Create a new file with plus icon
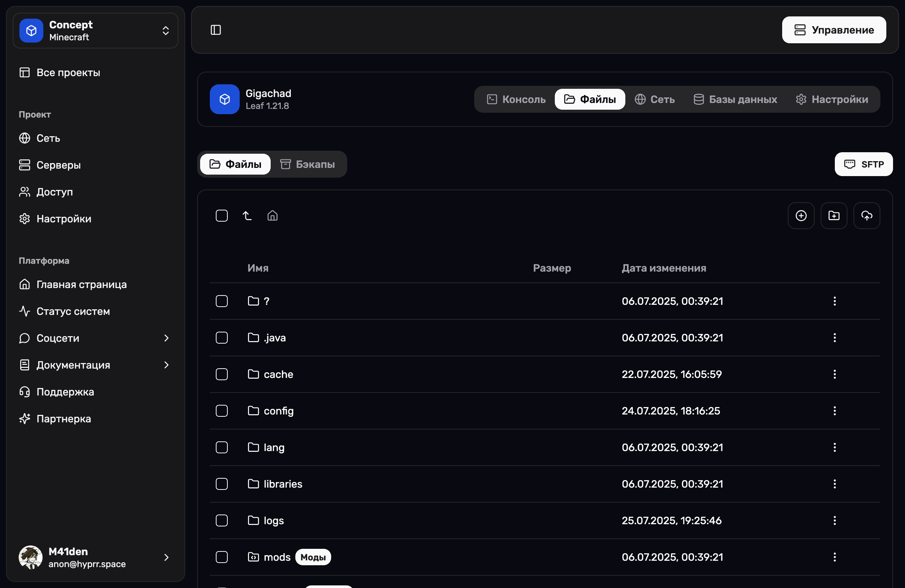 [801, 216]
